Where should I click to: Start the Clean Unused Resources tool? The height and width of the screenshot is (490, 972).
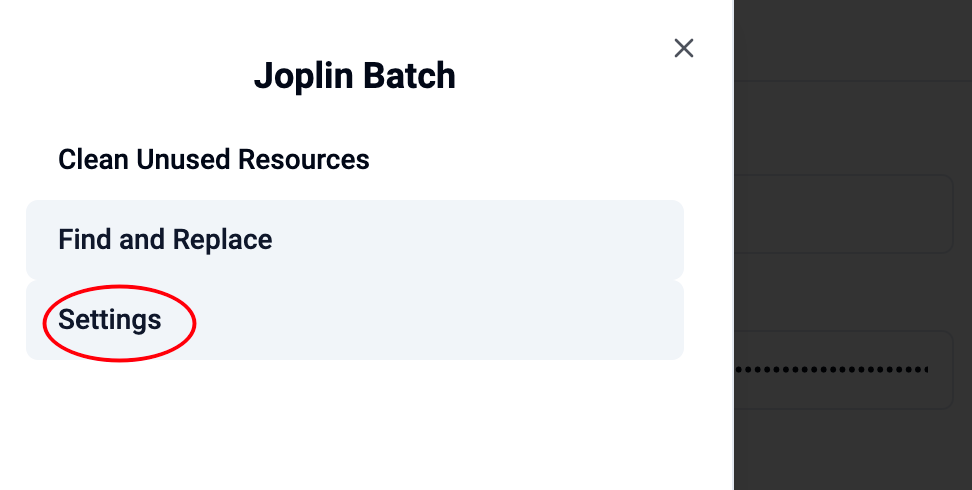[x=214, y=159]
